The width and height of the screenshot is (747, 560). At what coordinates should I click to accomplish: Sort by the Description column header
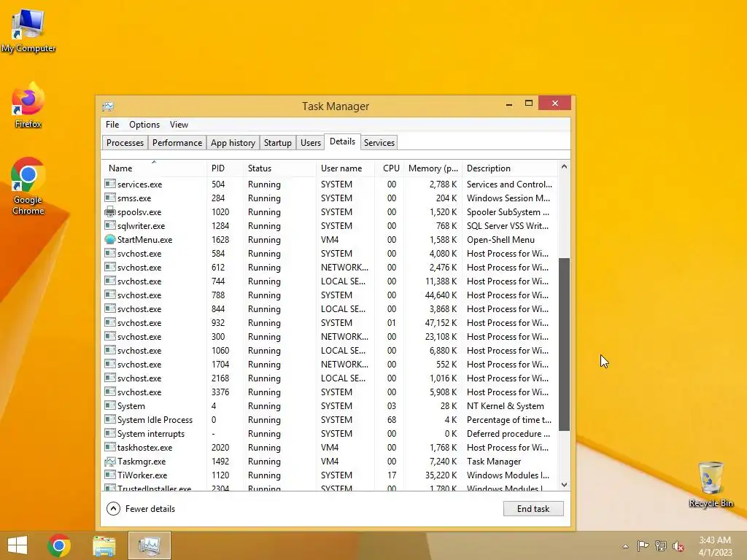510,168
